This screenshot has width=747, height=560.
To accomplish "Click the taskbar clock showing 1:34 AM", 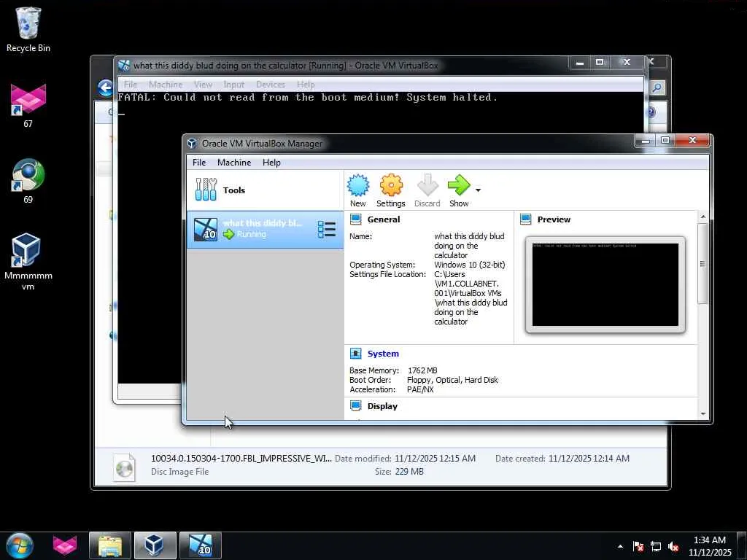I will pos(709,546).
